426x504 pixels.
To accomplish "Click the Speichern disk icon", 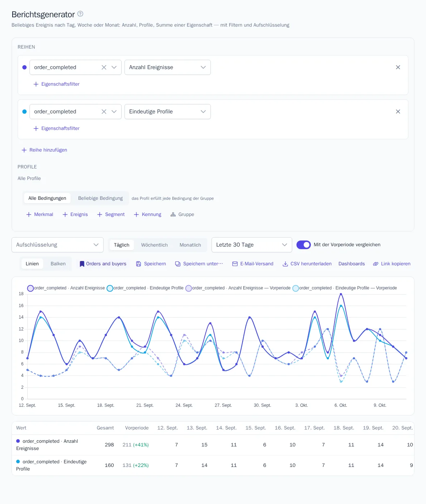I will click(139, 264).
